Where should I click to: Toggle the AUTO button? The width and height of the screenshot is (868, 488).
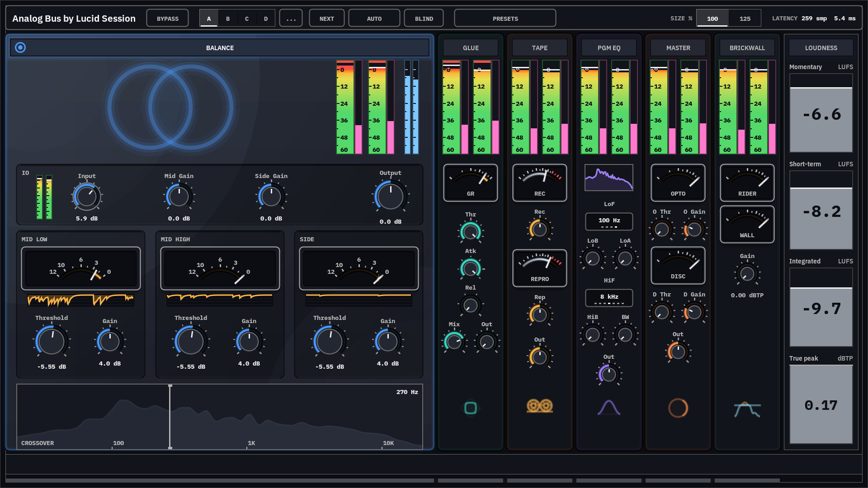[x=374, y=19]
